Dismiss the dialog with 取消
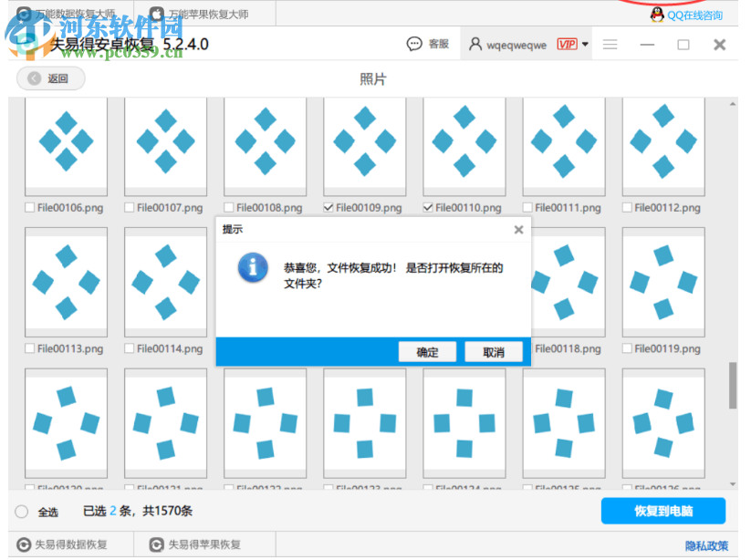 tap(494, 352)
